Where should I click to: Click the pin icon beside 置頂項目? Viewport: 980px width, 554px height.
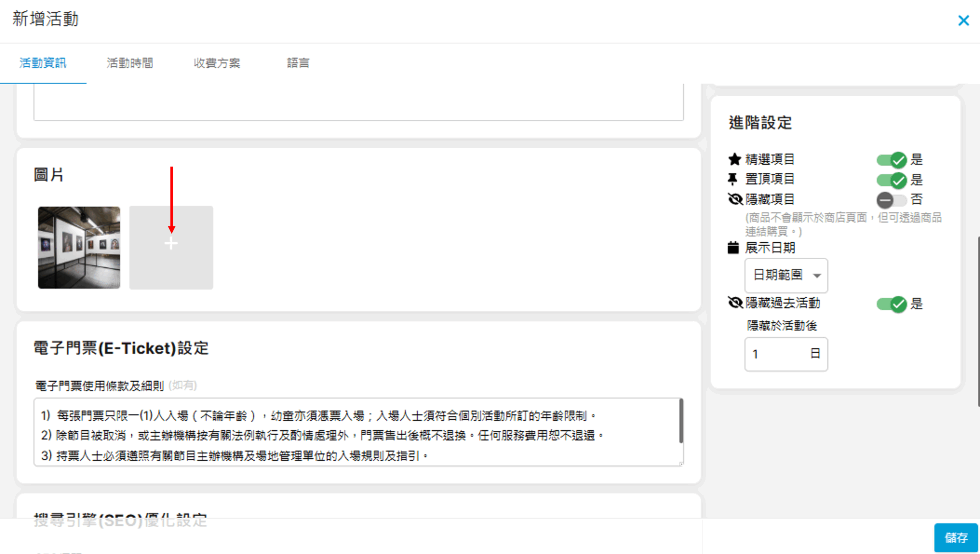pos(733,179)
